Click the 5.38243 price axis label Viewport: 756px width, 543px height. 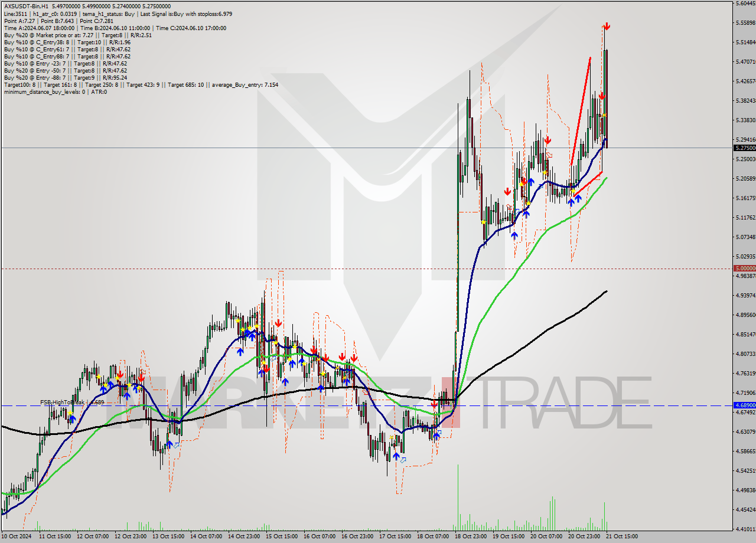pos(745,100)
